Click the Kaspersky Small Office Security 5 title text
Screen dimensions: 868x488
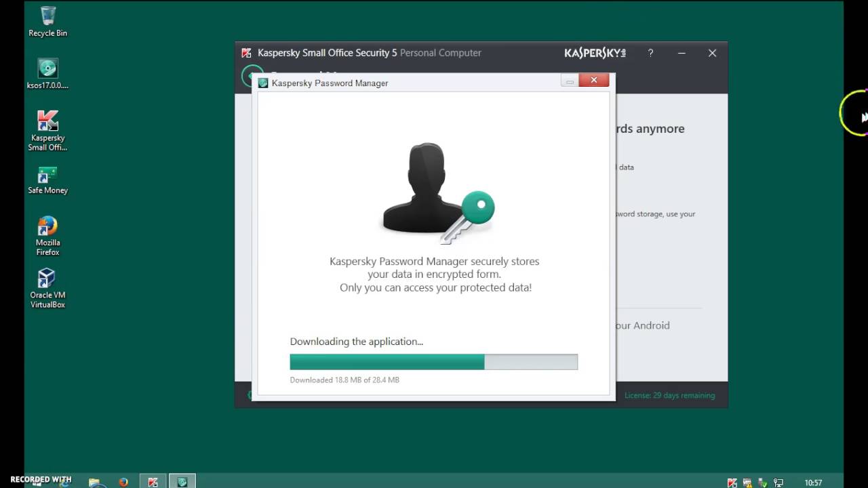pos(328,53)
